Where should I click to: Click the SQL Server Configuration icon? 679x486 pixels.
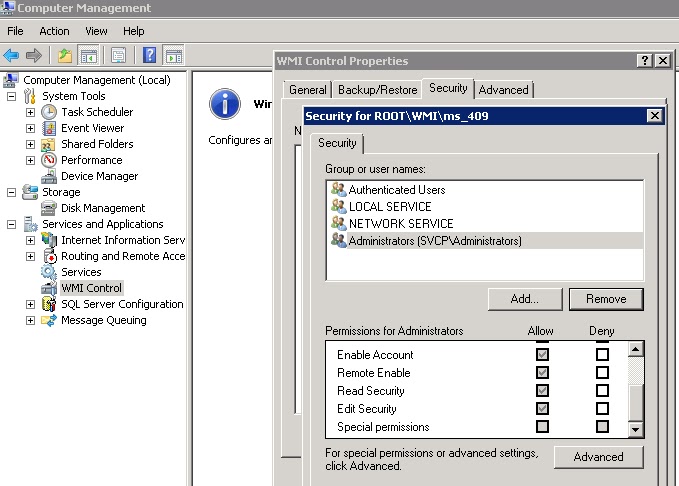coord(49,304)
